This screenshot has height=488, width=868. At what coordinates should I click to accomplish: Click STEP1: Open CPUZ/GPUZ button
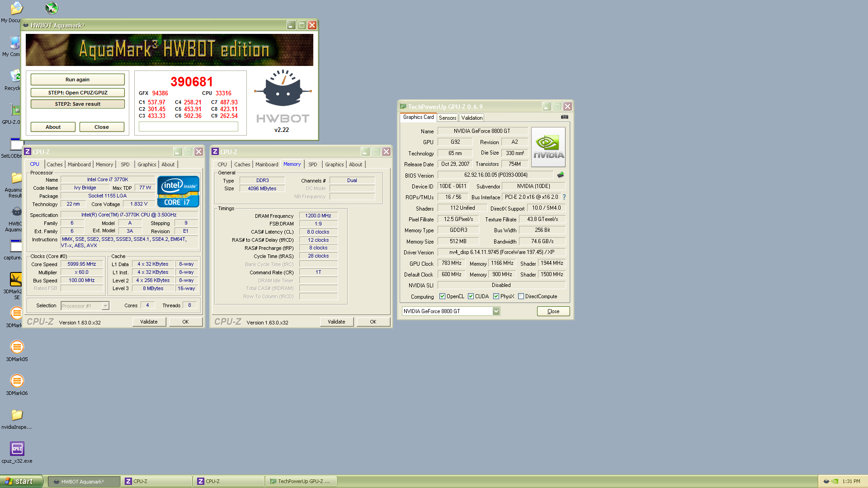78,93
